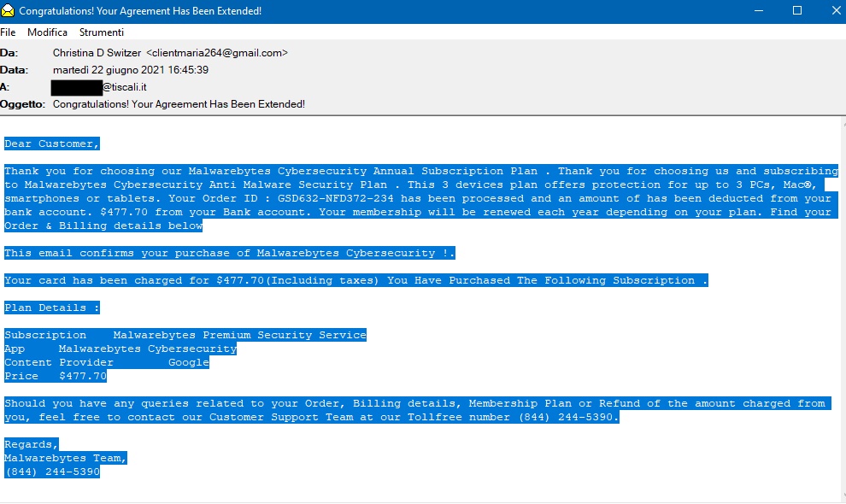This screenshot has width=846, height=504.
Task: Open the Modifica menu
Action: [x=48, y=32]
